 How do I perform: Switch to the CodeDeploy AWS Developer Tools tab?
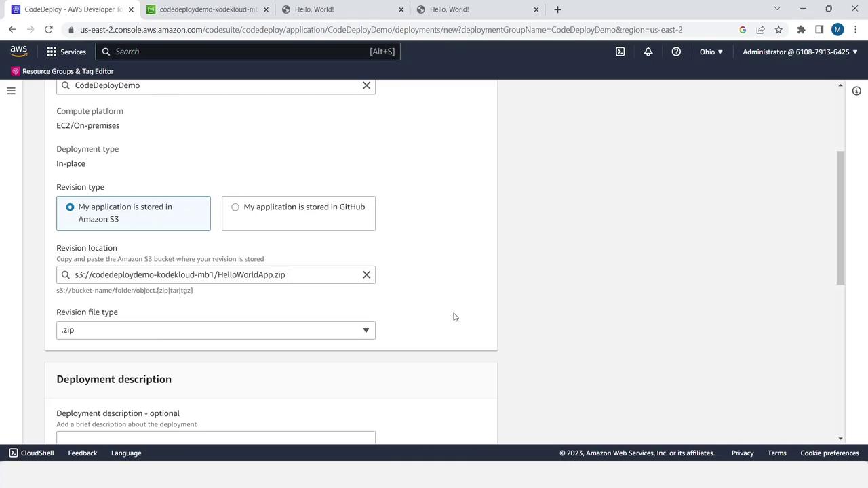[x=72, y=9]
